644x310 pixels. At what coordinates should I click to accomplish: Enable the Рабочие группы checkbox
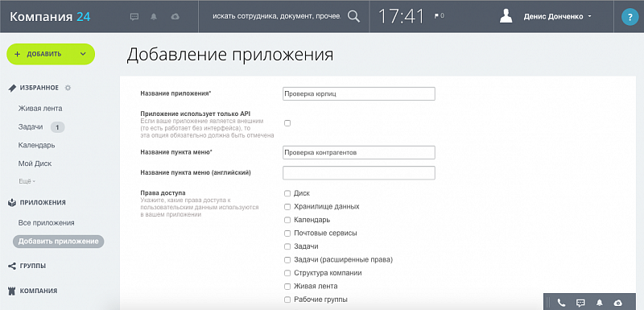(x=287, y=300)
